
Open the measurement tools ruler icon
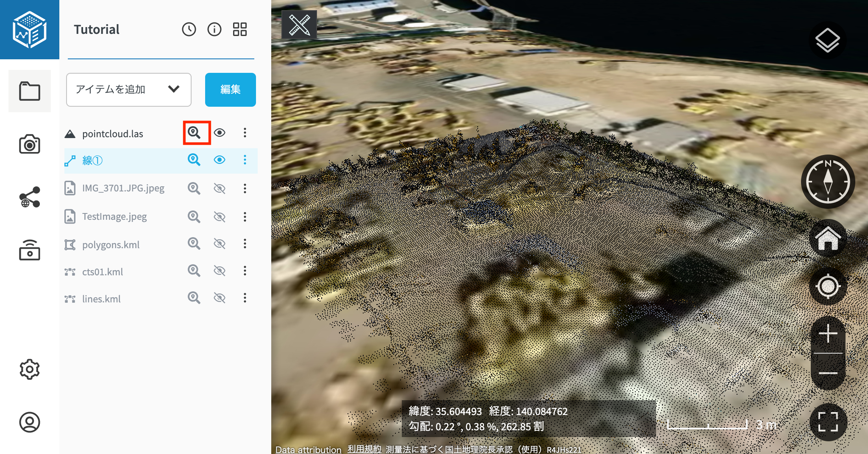coord(299,25)
